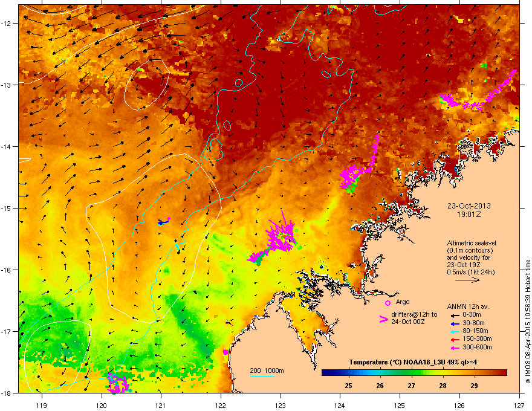Click the '-16' latitude axis label

coord(7,270)
